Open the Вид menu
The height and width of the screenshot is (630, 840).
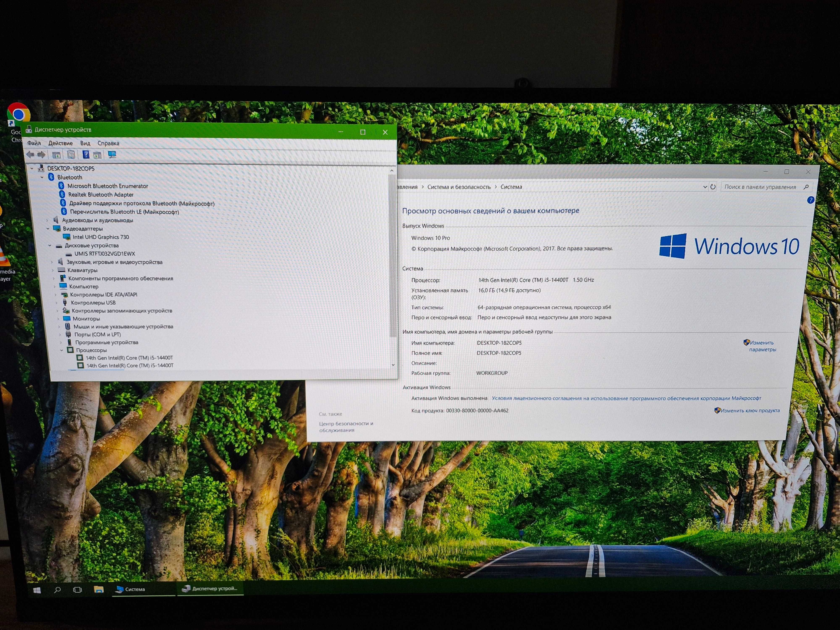pos(85,143)
